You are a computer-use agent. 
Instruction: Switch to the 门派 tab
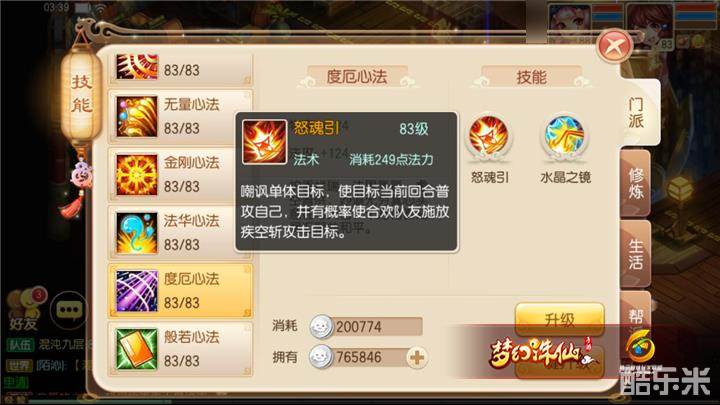click(x=637, y=113)
